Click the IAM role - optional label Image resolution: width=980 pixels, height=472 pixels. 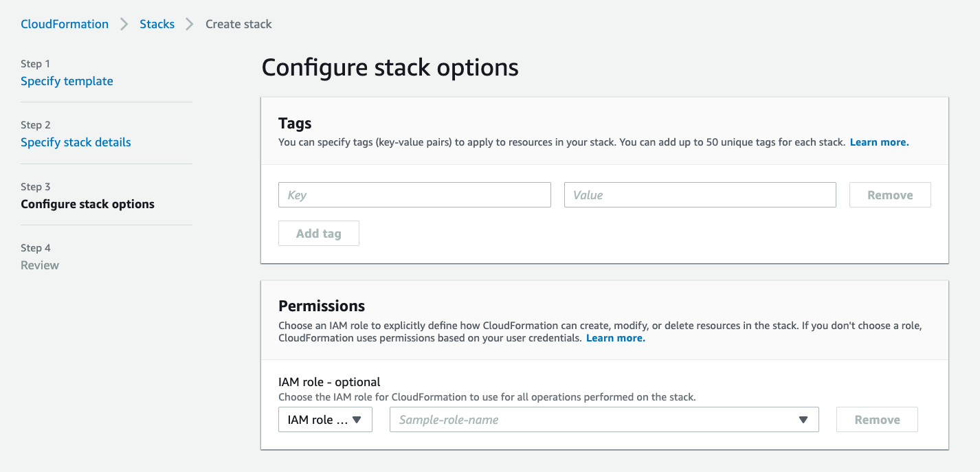point(329,382)
